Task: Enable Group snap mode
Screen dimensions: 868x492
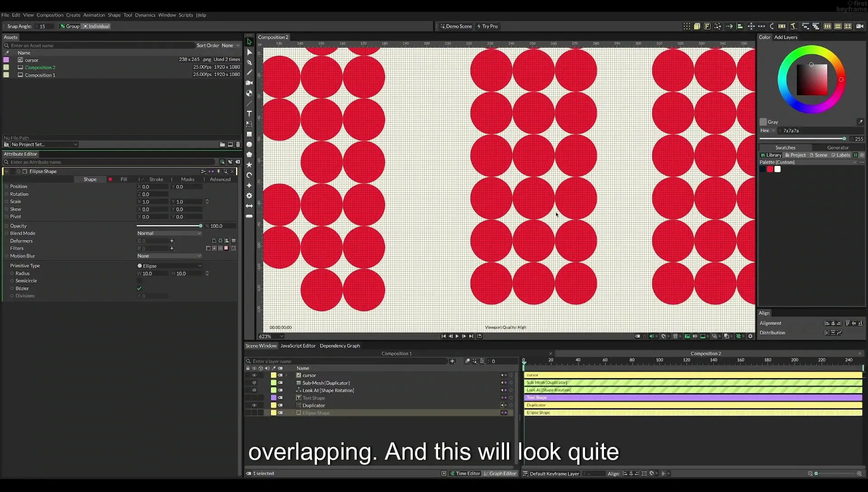Action: (70, 26)
